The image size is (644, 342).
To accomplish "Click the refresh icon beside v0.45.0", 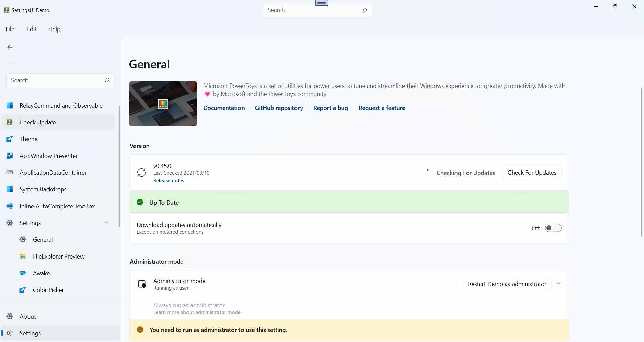I will pos(142,173).
